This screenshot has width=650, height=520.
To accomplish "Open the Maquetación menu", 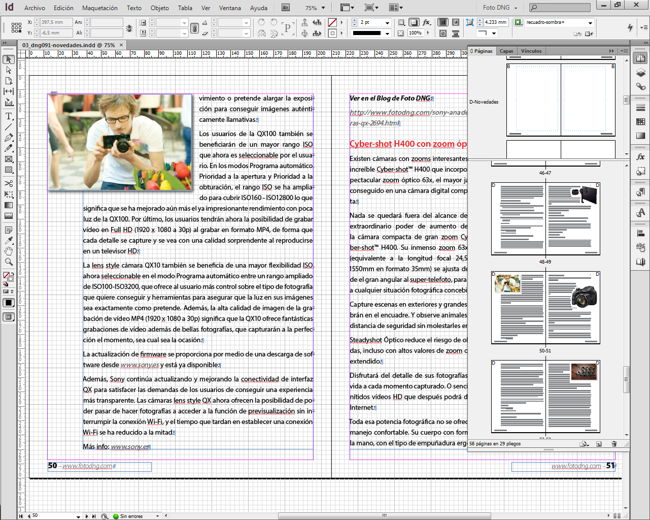I will click(99, 8).
